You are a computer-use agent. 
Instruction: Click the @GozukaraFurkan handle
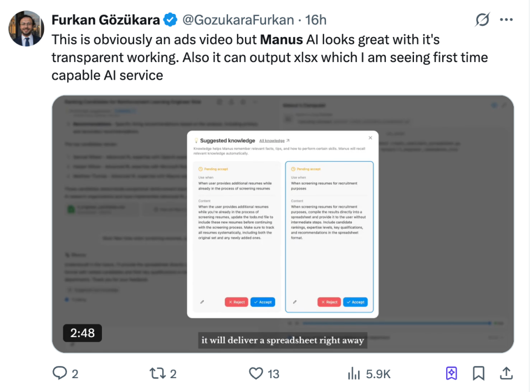tap(238, 20)
